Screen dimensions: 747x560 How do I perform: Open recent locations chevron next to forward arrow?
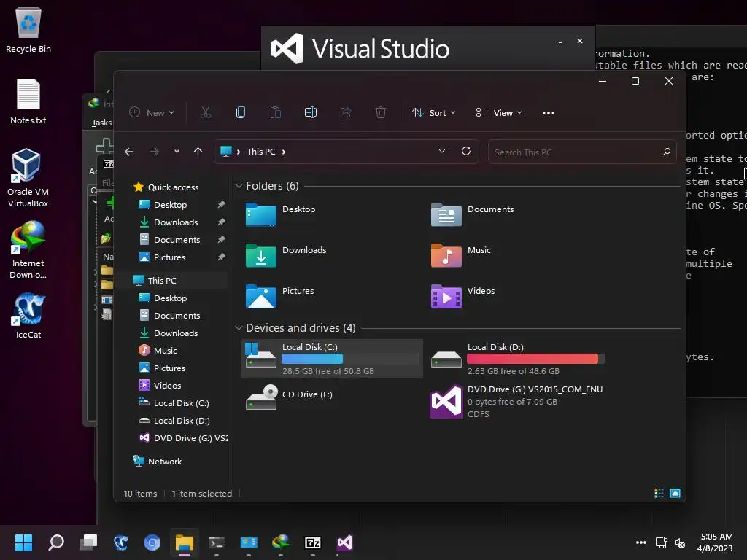pos(177,152)
